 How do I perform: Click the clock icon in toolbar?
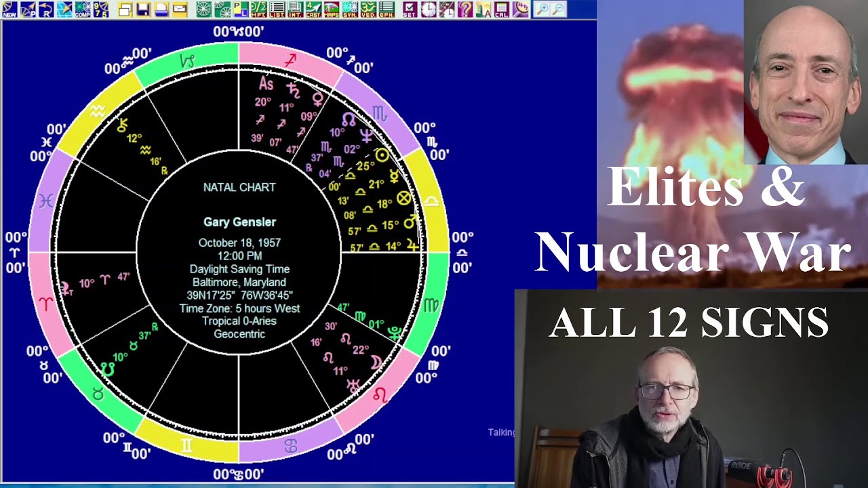[x=429, y=9]
